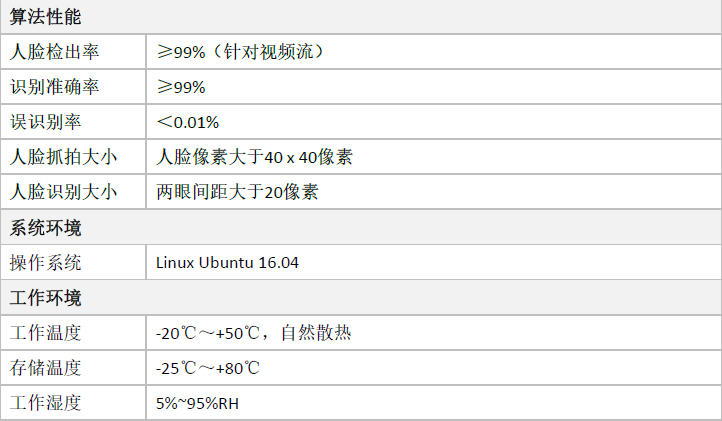The image size is (722, 421).
Task: Select the 识别准确率 label cell
Action: coord(73,87)
